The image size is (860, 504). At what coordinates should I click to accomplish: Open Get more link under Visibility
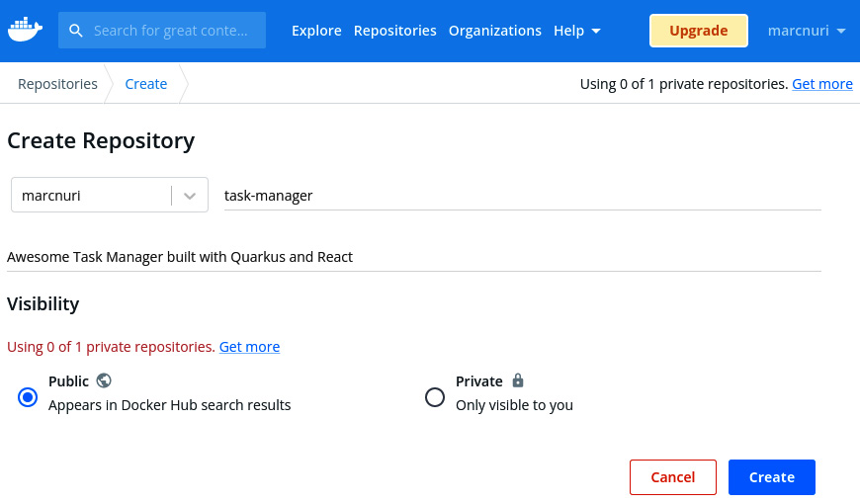[249, 347]
